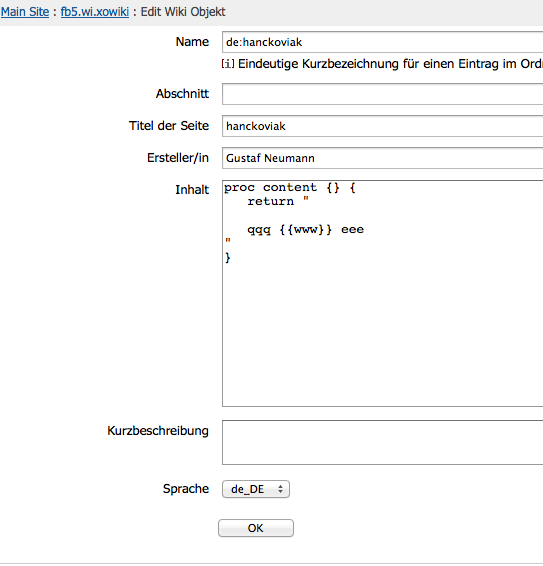Click the Titel der Seite field
Screen dimensions: 543x566
point(383,126)
